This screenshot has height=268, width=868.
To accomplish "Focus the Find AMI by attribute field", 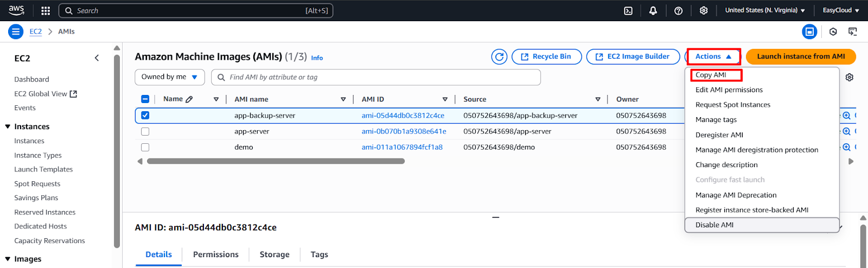I will point(376,77).
